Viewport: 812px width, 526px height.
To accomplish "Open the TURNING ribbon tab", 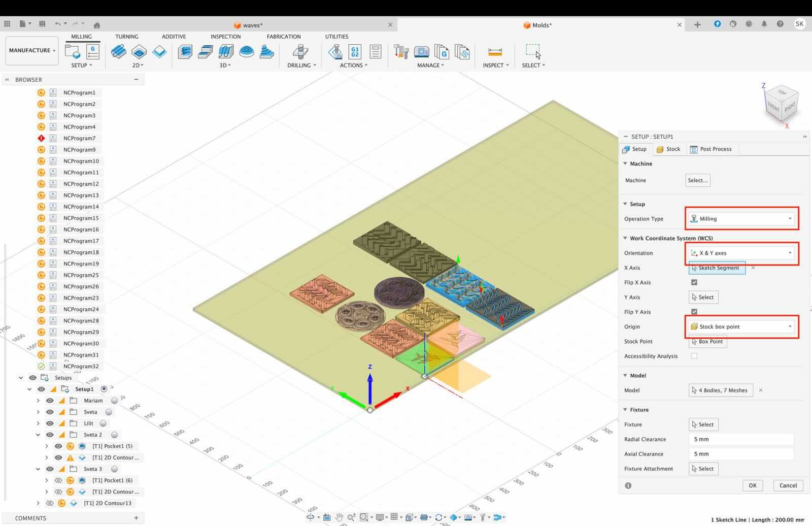I will click(126, 37).
